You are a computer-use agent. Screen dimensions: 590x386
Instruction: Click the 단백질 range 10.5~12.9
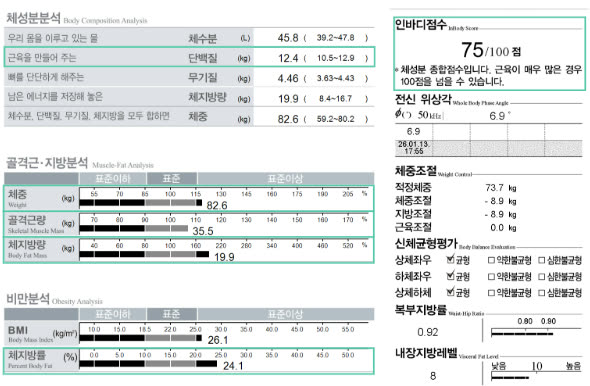point(335,58)
